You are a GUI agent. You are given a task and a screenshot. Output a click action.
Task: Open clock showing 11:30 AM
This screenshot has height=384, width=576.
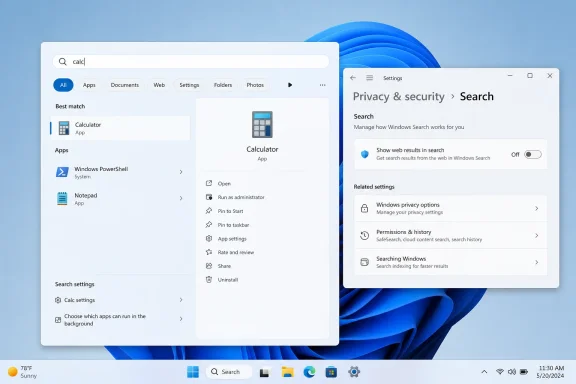(550, 372)
